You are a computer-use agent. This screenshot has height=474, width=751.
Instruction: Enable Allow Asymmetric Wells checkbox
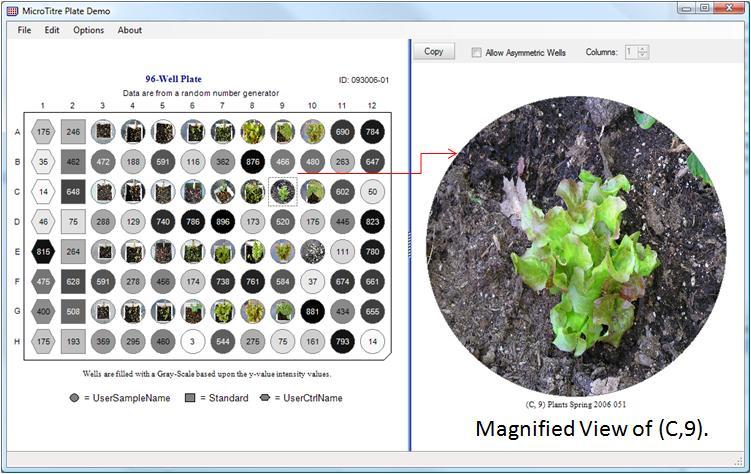click(477, 52)
